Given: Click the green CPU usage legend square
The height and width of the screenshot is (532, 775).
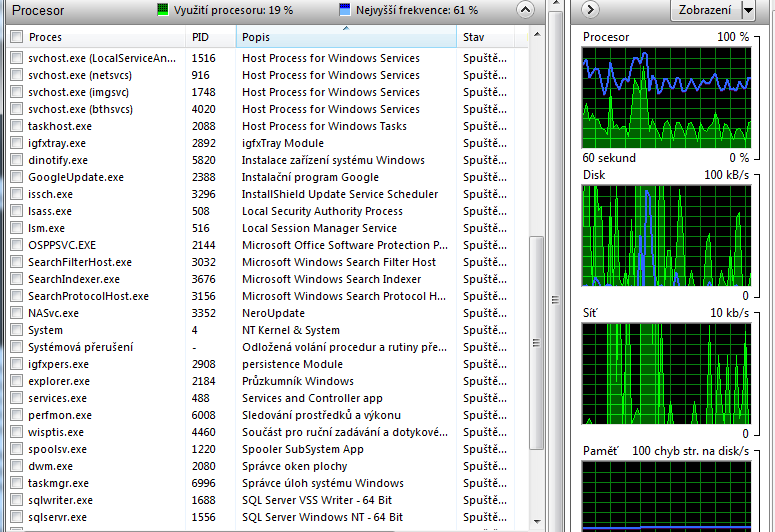Looking at the screenshot, I should [x=163, y=10].
